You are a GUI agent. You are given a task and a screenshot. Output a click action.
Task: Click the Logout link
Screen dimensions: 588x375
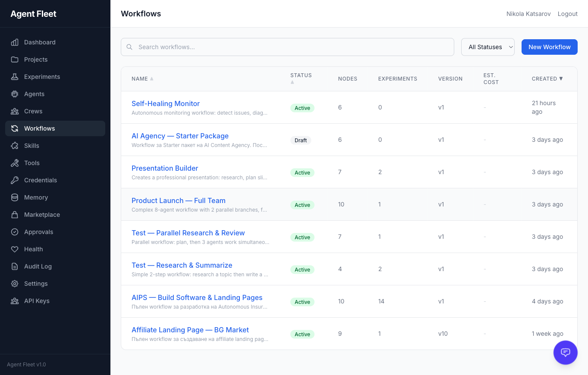coord(567,13)
